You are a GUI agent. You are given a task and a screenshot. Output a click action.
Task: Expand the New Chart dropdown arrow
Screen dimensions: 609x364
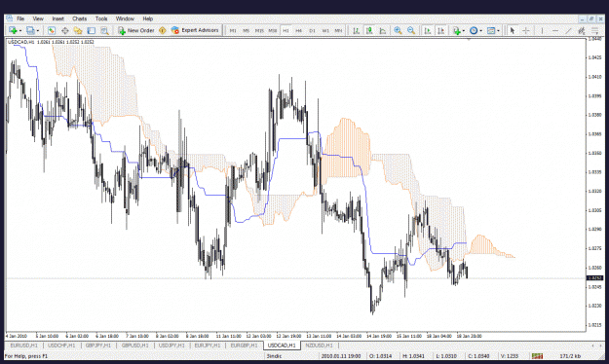point(19,30)
